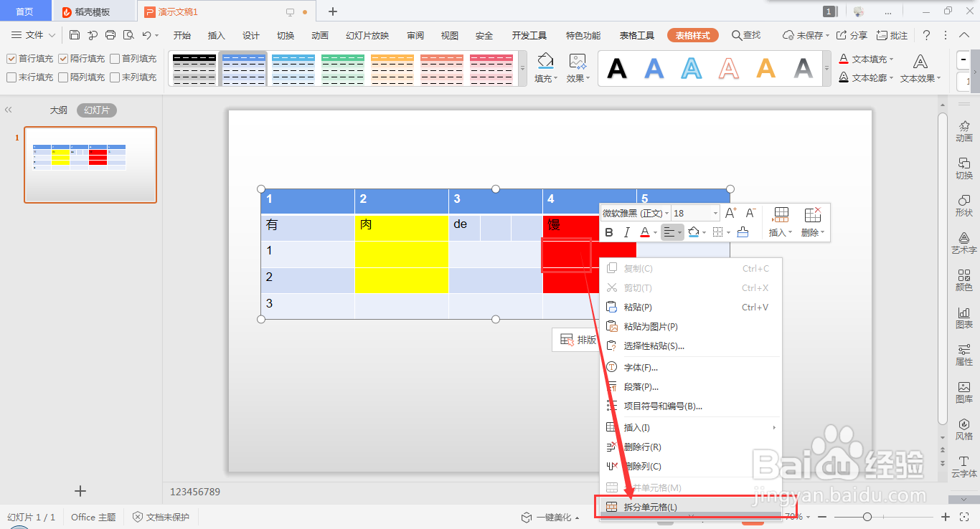Image resolution: width=980 pixels, height=529 pixels.
Task: Switch to 大纲 outline view
Action: [x=59, y=110]
